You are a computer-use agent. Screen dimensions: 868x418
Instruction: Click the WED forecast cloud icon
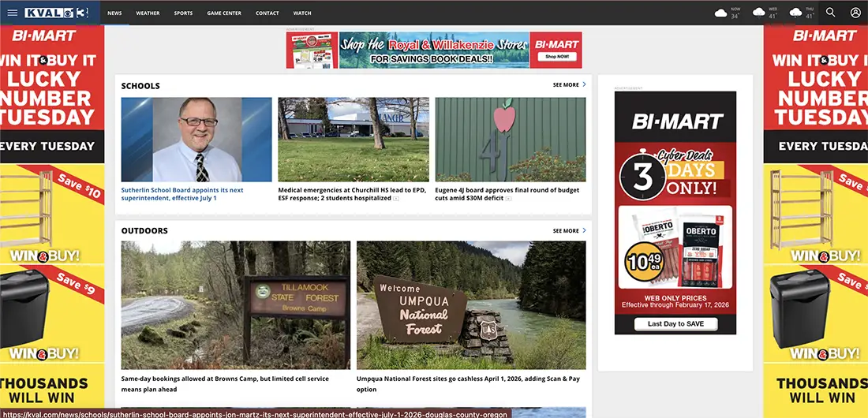click(x=758, y=13)
